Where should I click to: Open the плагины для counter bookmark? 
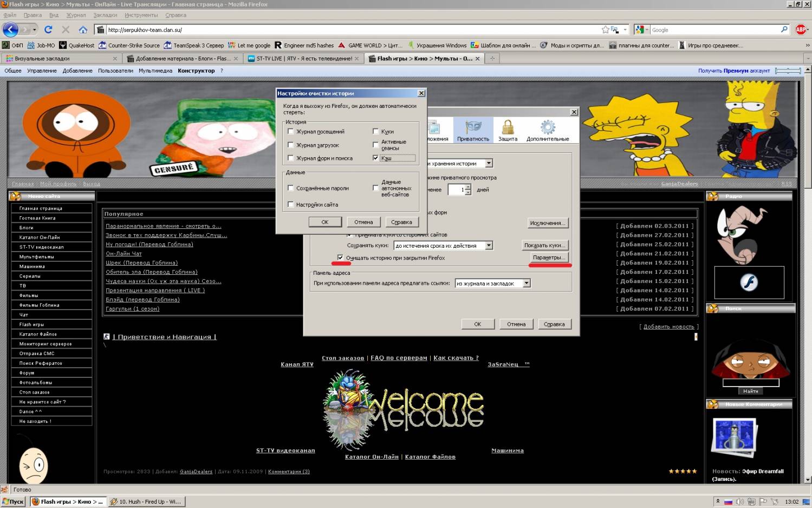[x=642, y=45]
